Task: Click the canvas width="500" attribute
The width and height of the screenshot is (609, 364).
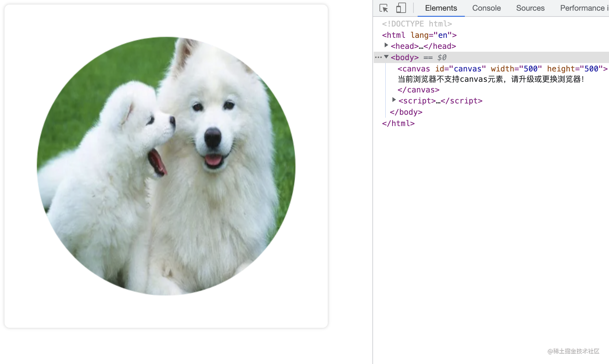Action: 516,69
